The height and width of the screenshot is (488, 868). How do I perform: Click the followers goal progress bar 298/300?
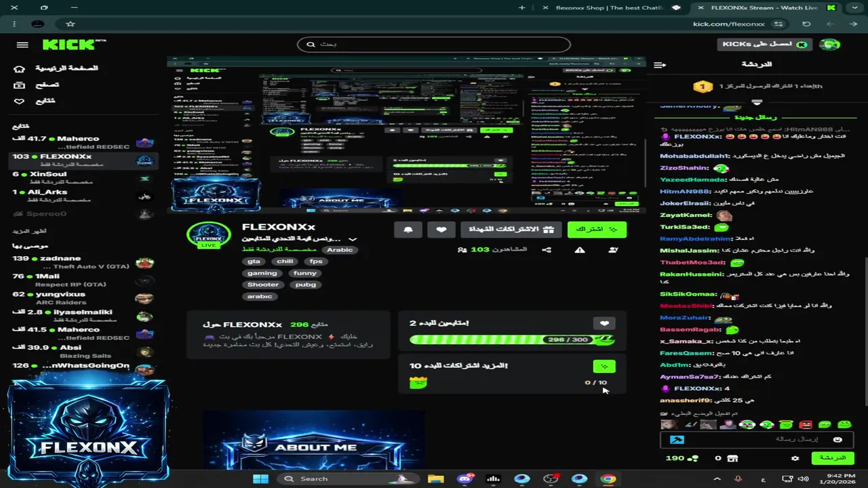512,340
